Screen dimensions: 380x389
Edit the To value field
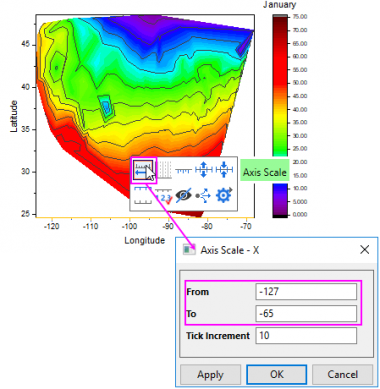pyautogui.click(x=306, y=313)
